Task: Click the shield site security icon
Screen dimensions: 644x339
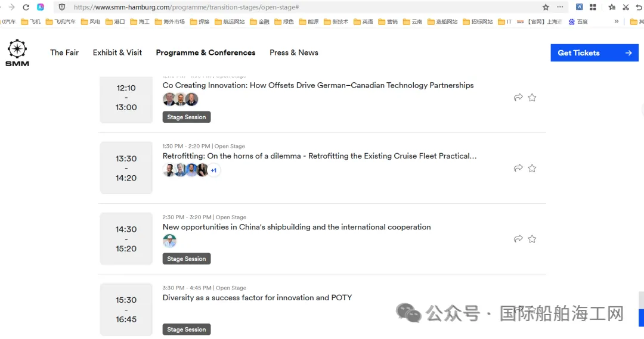Action: click(62, 7)
